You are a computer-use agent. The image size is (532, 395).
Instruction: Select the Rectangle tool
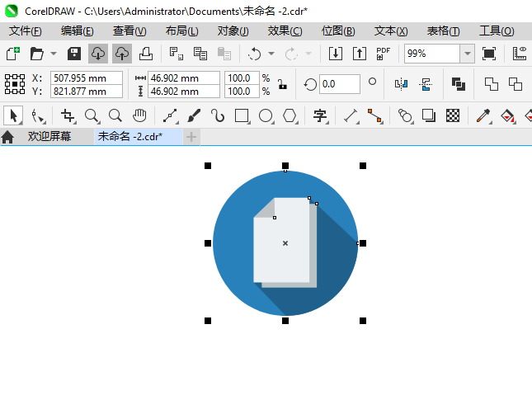click(242, 115)
